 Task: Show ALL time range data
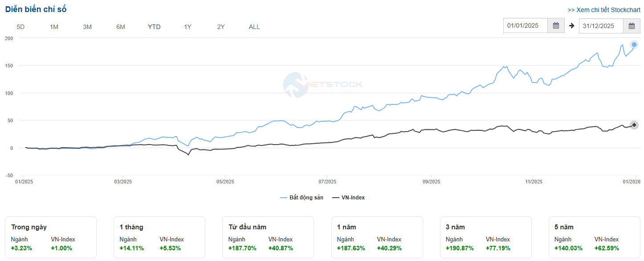[x=254, y=27]
